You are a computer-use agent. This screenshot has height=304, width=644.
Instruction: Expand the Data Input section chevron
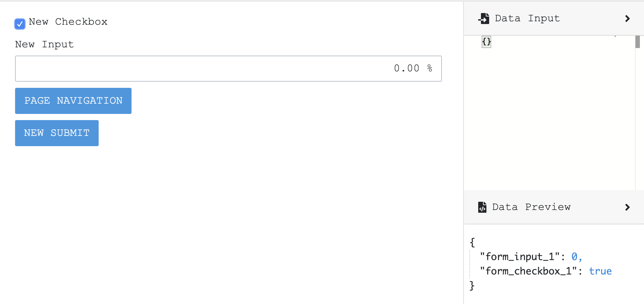click(x=628, y=18)
